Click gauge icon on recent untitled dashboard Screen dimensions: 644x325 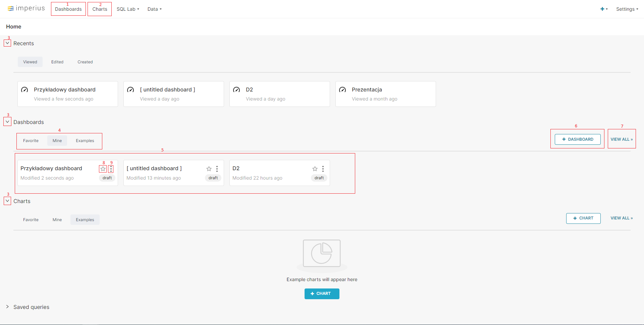pos(130,90)
